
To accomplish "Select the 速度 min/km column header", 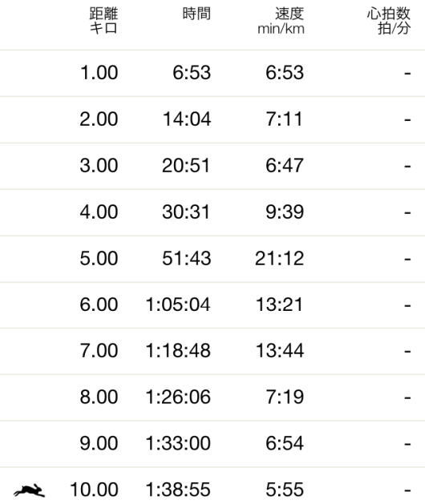I will [x=281, y=21].
